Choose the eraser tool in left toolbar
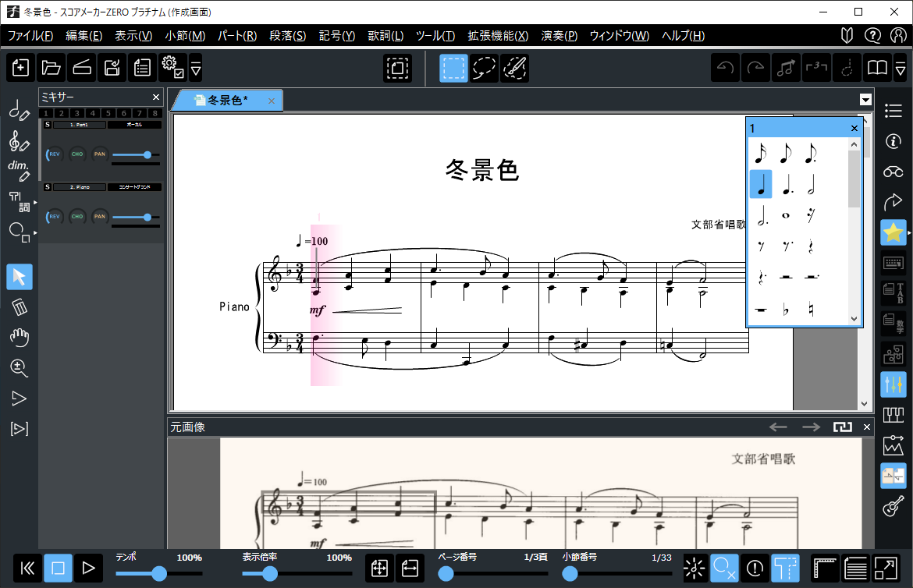This screenshot has height=588, width=913. coord(20,306)
